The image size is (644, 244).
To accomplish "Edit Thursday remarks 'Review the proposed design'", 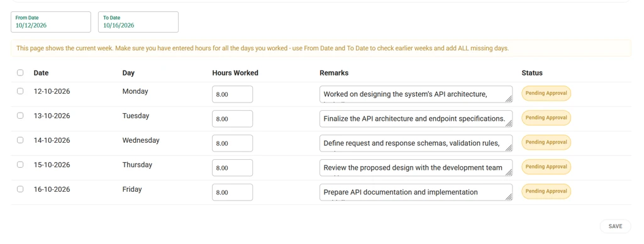I will [416, 168].
